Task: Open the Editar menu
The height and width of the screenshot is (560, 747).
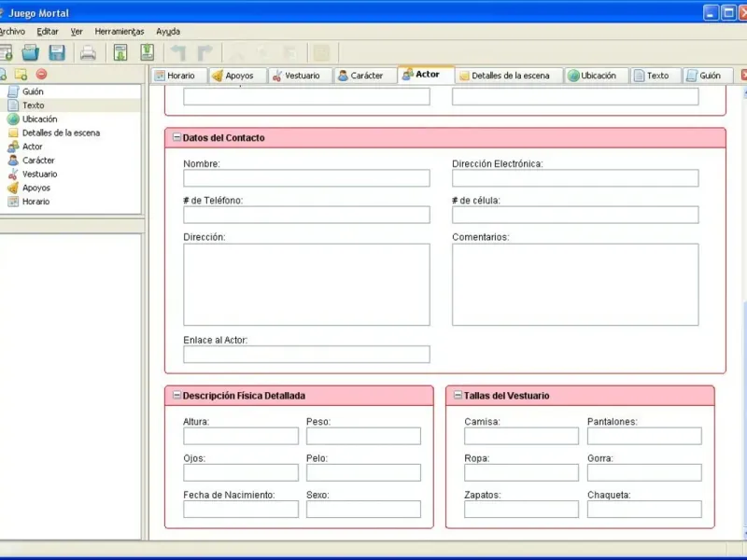Action: click(x=48, y=32)
